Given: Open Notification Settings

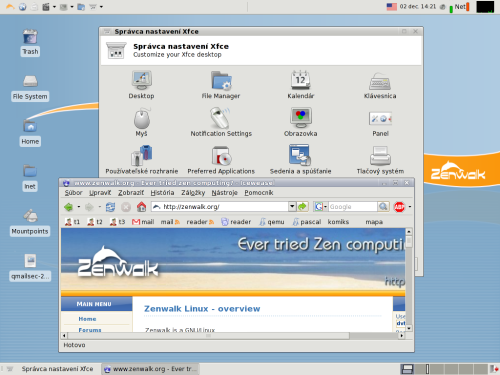Looking at the screenshot, I should pyautogui.click(x=221, y=122).
